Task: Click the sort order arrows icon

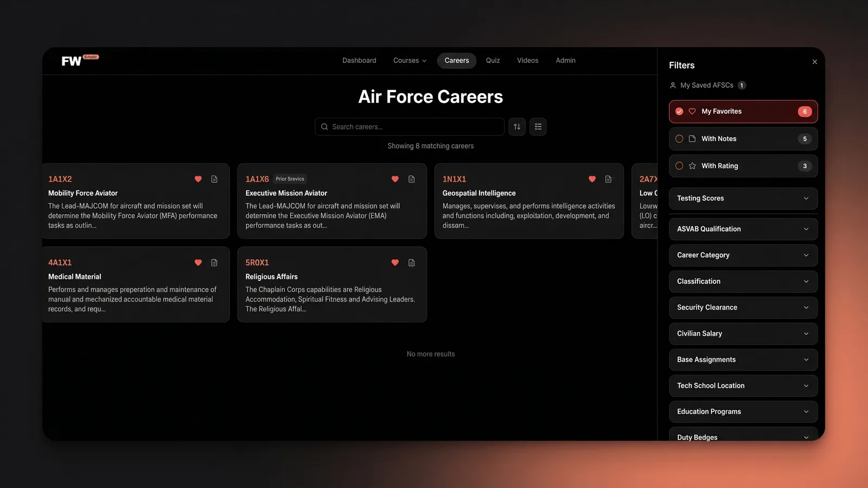Action: (517, 127)
